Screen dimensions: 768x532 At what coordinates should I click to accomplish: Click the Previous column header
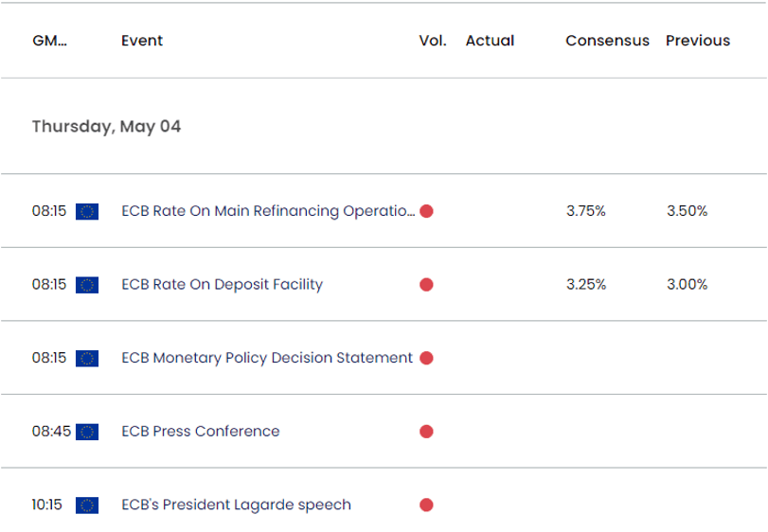pos(698,41)
